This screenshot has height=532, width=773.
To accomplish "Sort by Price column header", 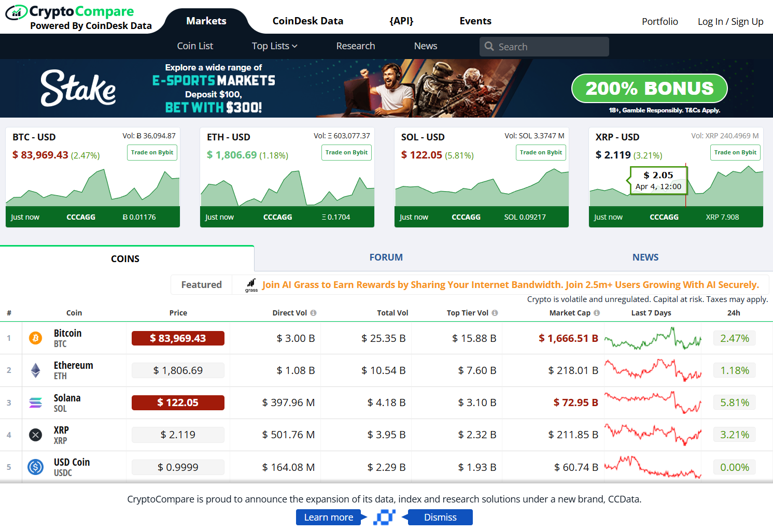I will [x=178, y=313].
